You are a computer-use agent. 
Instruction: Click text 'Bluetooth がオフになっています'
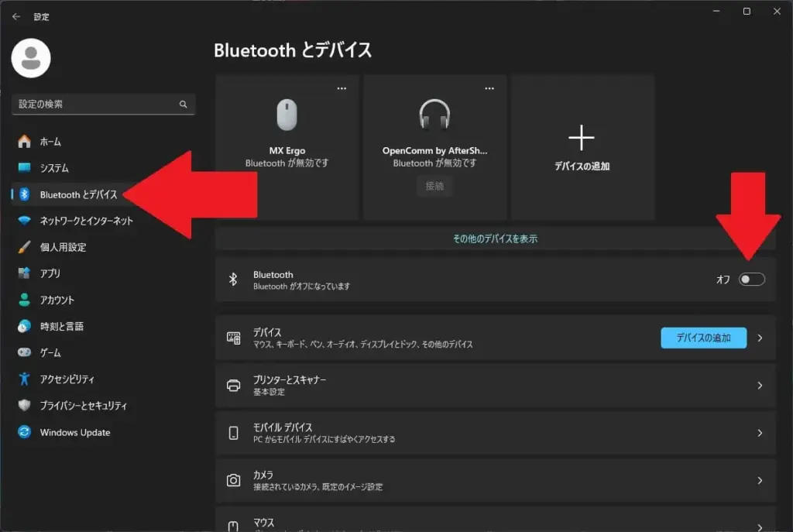tap(301, 287)
